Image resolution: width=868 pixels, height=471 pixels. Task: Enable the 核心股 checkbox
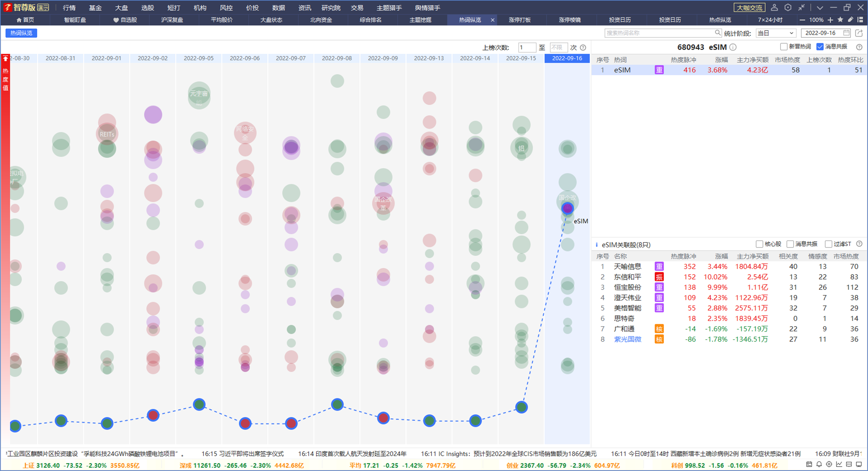pos(759,244)
